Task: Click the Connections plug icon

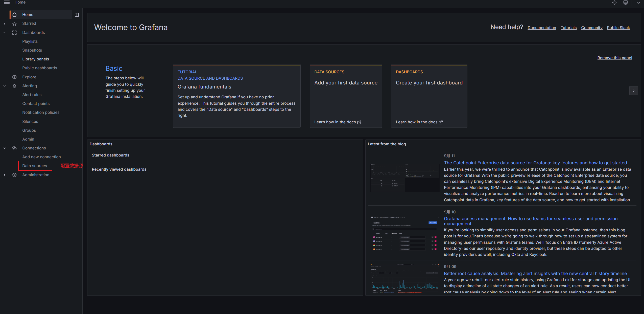Action: [x=15, y=148]
